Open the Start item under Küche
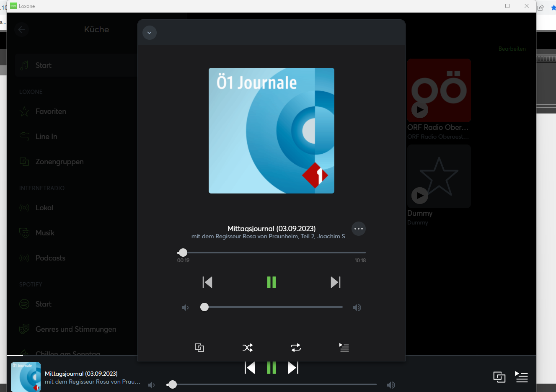This screenshot has width=556, height=392. tap(76, 65)
